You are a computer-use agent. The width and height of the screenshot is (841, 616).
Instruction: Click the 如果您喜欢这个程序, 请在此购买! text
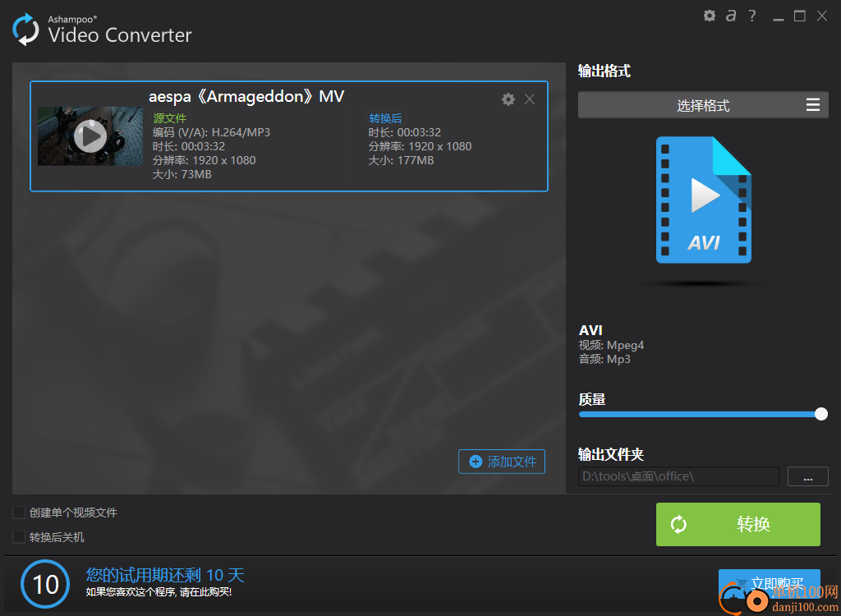point(159,592)
